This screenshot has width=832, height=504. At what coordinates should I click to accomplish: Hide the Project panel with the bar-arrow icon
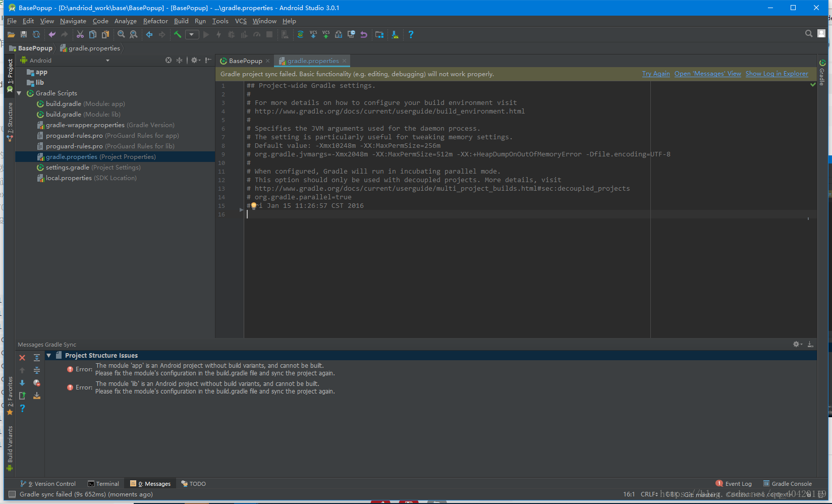point(208,60)
